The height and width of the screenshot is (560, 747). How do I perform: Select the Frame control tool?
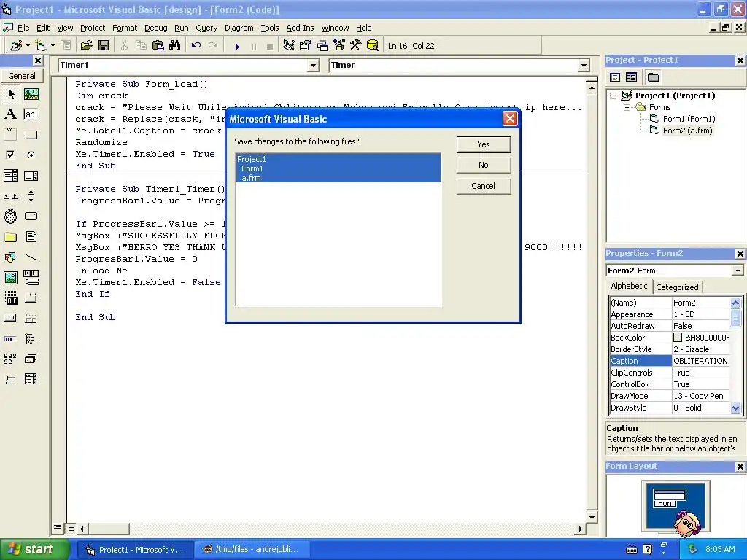[x=10, y=135]
